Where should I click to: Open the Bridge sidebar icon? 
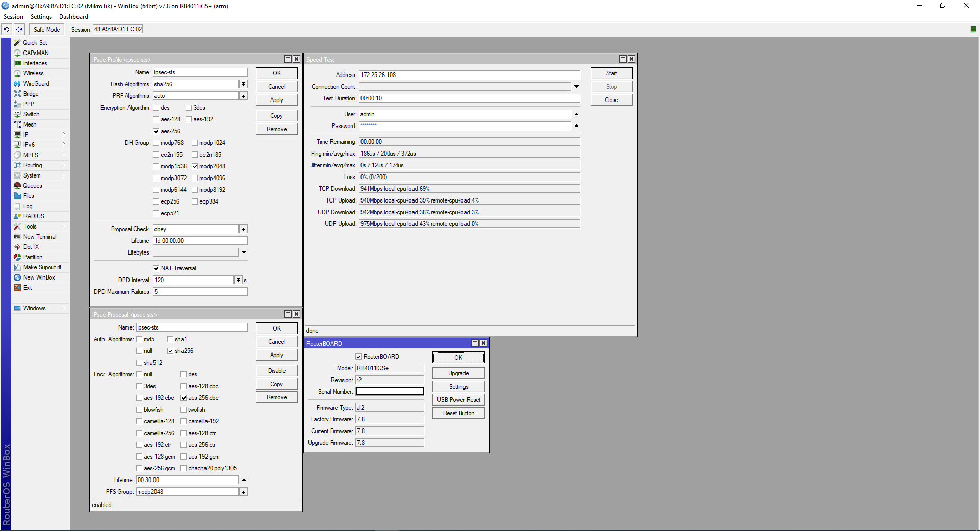pyautogui.click(x=17, y=94)
